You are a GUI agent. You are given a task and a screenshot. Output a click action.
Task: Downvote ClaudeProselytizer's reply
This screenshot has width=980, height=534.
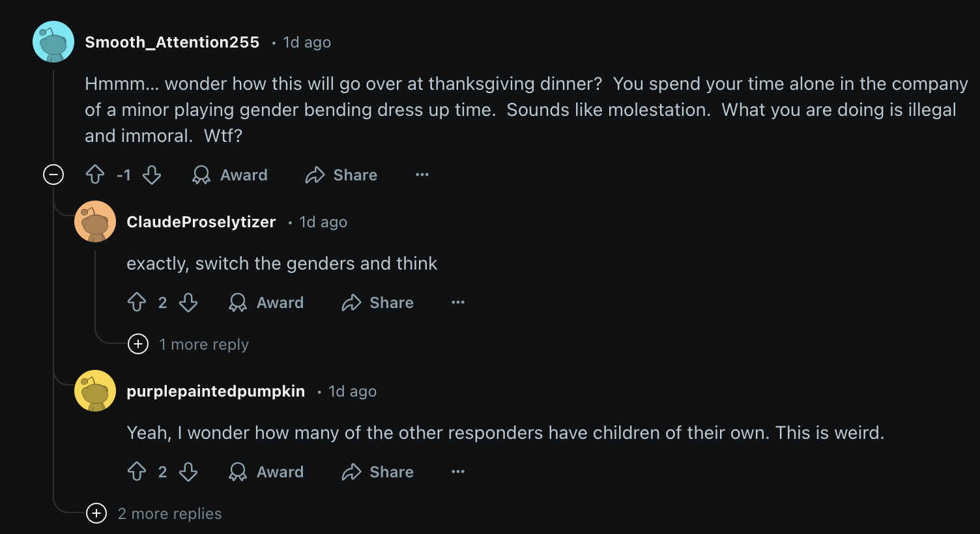pyautogui.click(x=188, y=302)
